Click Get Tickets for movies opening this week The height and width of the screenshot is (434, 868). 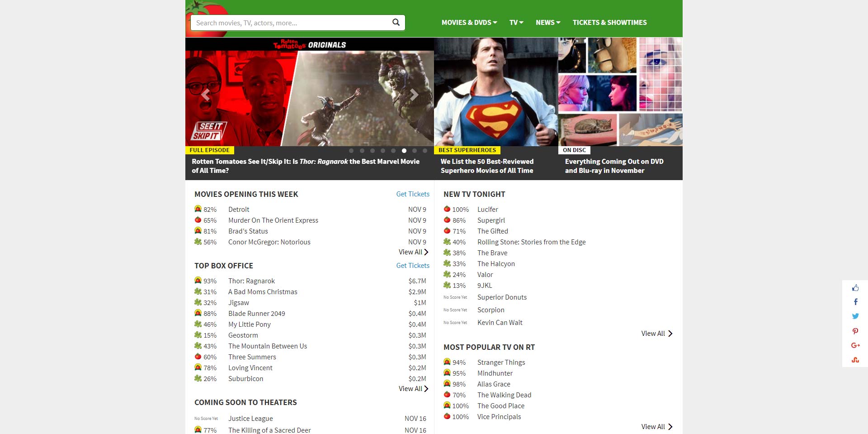point(412,194)
